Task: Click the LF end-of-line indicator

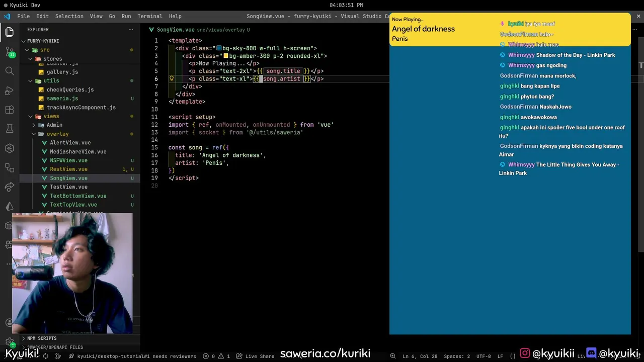Action: (x=501, y=356)
